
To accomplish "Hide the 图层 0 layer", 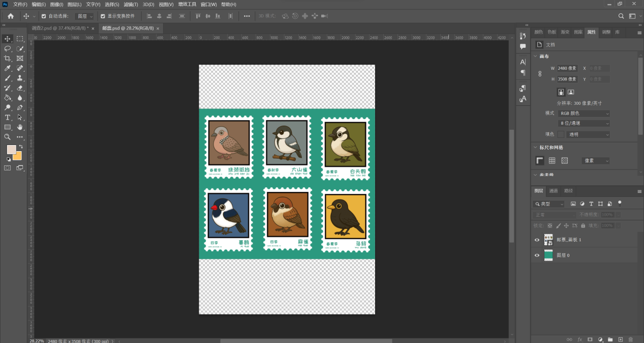I will (x=537, y=255).
